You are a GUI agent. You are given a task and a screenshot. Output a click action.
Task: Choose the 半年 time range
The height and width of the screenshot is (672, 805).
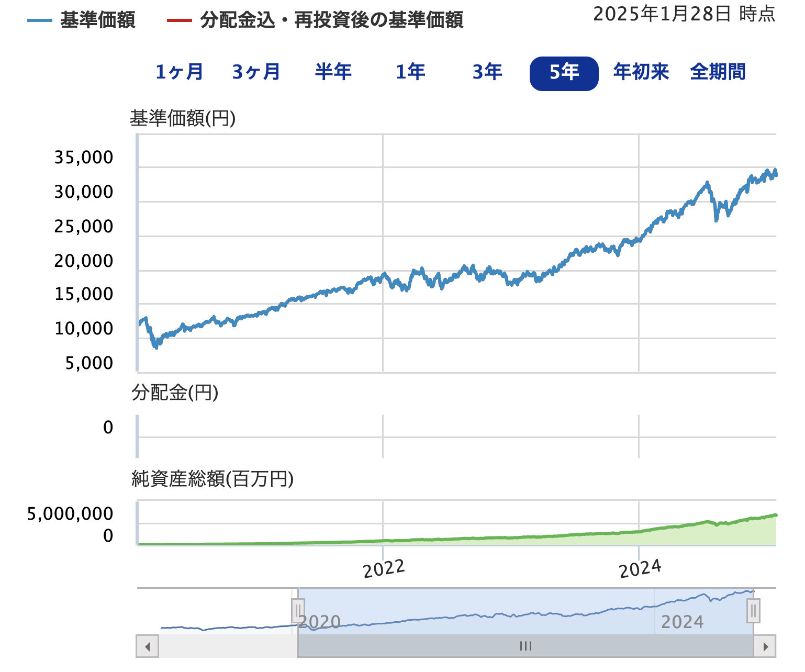(333, 72)
